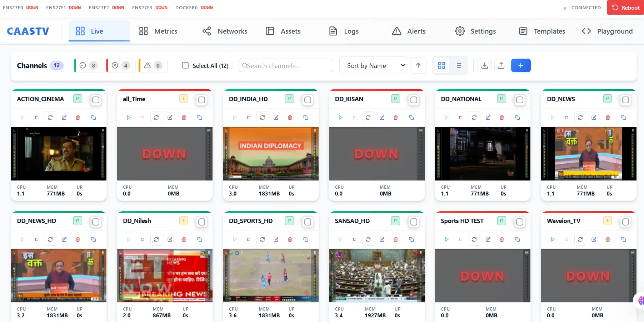The image size is (644, 322).
Task: Switch channels to list view
Action: (459, 65)
